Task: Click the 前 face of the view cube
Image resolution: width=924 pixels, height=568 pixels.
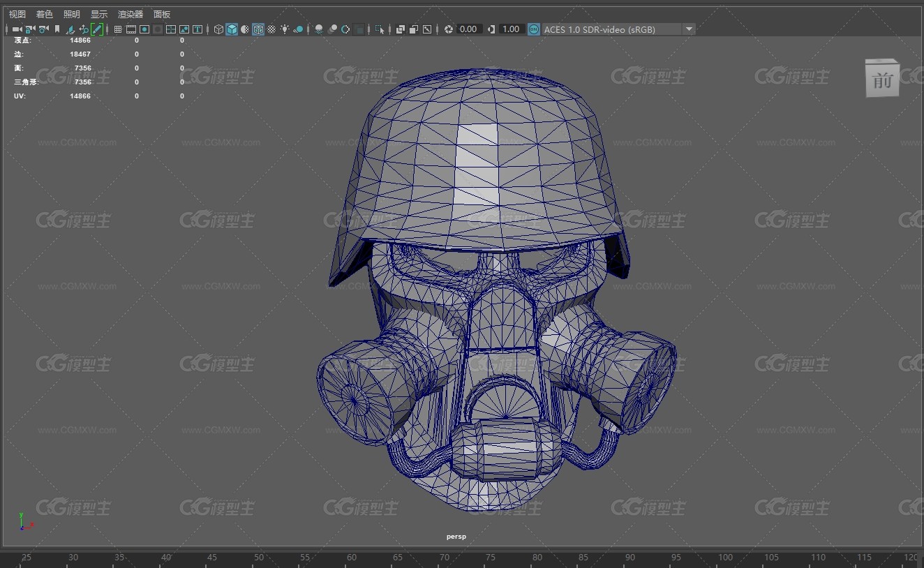Action: coord(882,80)
